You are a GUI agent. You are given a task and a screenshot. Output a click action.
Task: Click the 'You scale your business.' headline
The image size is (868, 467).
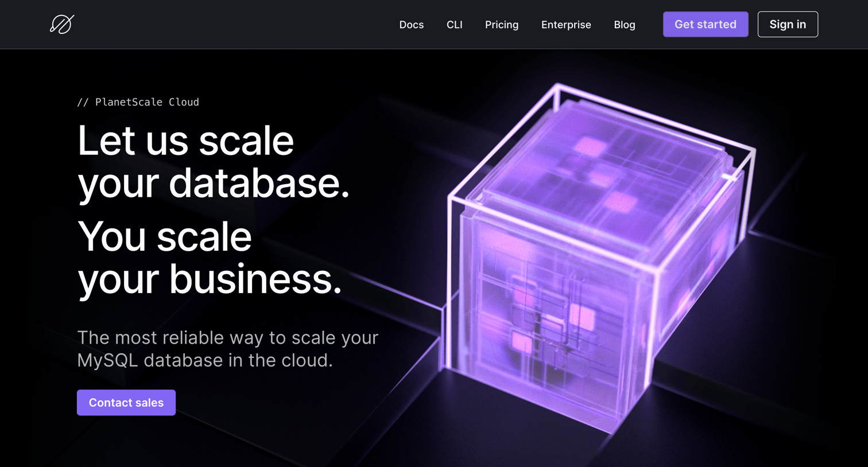point(210,258)
